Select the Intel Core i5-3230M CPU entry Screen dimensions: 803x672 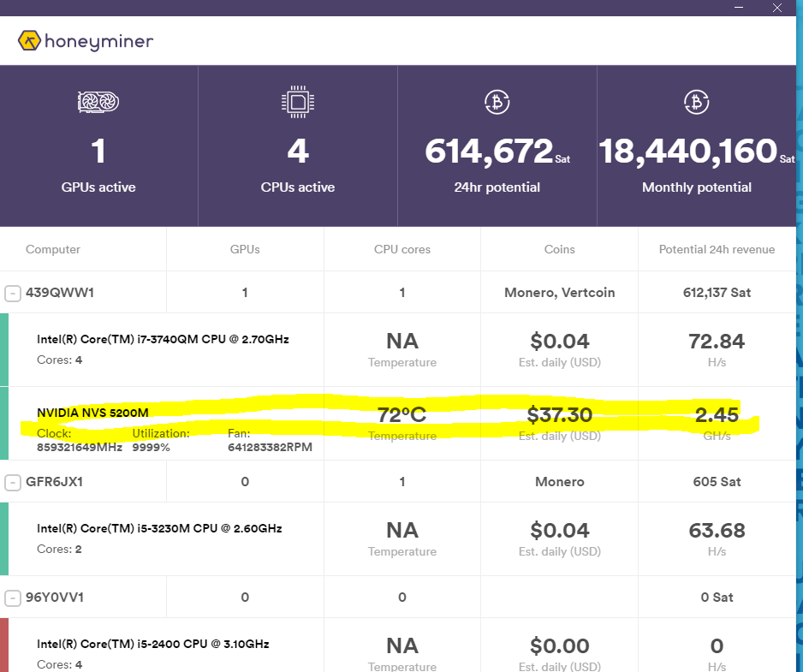click(159, 528)
